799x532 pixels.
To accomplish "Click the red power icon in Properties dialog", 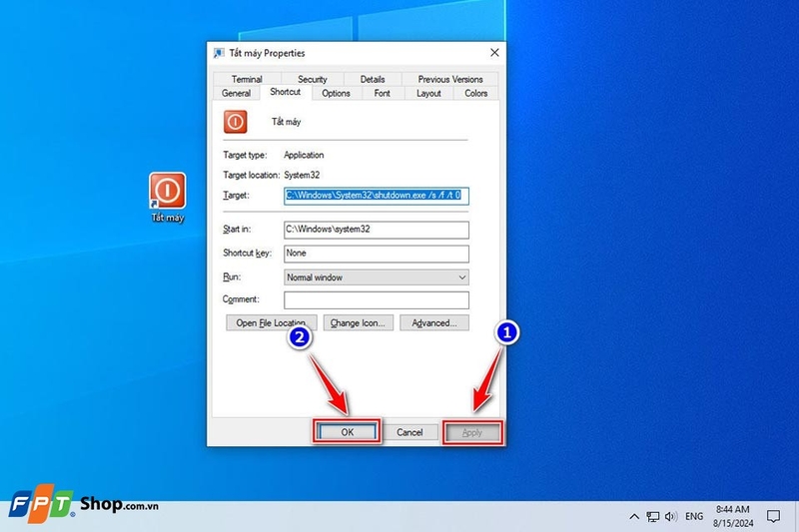I will pyautogui.click(x=236, y=122).
